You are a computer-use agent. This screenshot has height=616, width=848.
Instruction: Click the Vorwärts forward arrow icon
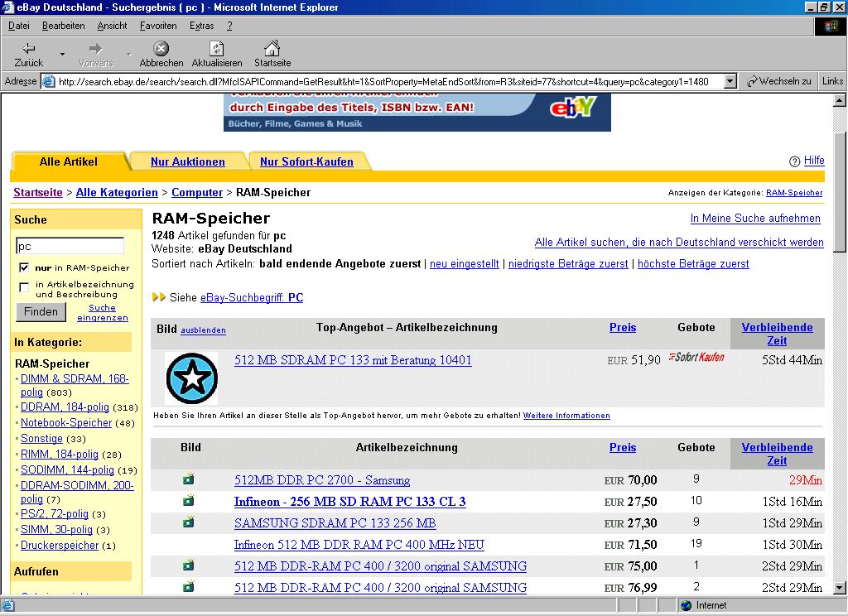point(95,49)
